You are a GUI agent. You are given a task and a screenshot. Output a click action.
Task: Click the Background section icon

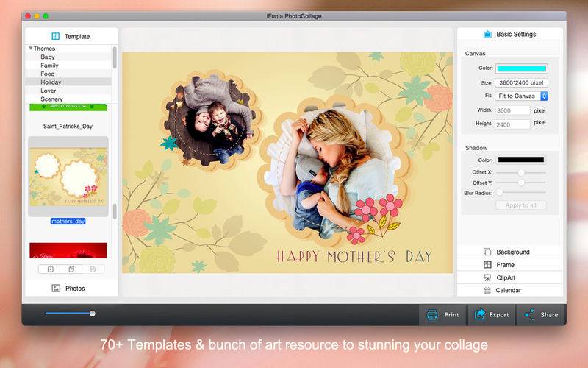click(487, 252)
